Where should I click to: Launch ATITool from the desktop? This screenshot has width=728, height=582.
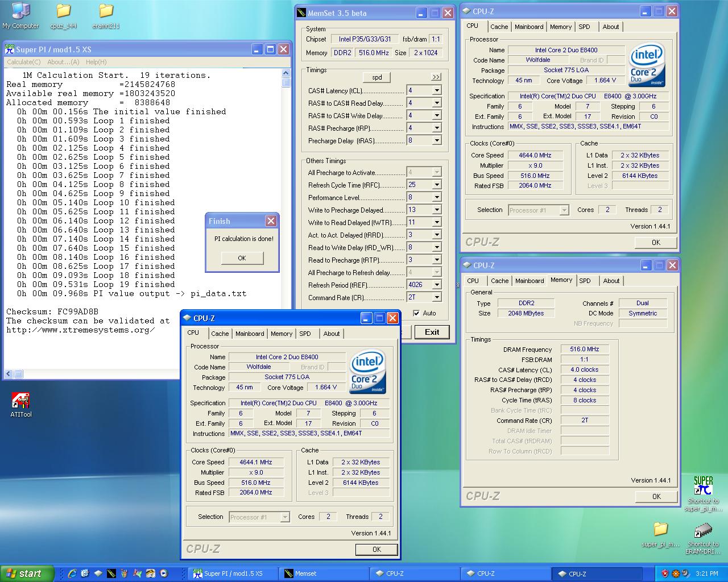[x=21, y=405]
